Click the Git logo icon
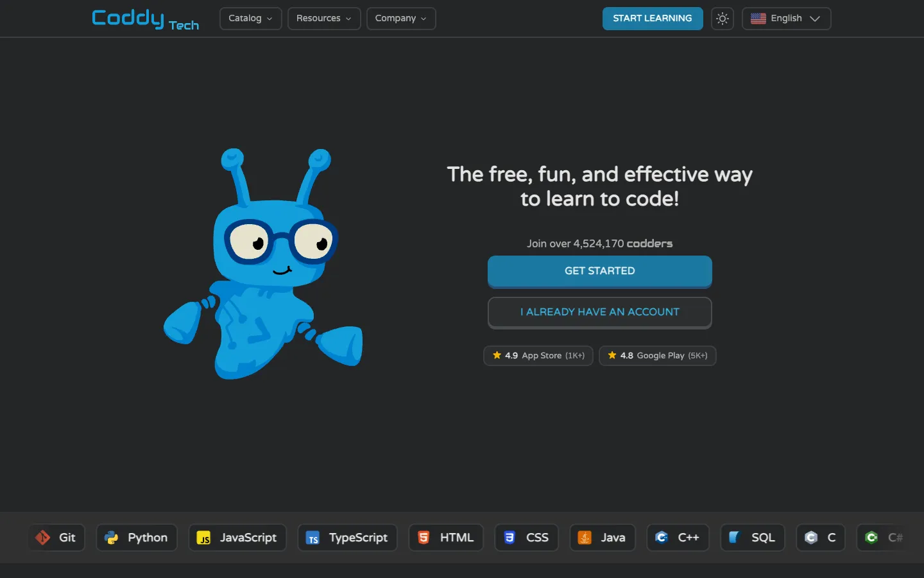 43,538
